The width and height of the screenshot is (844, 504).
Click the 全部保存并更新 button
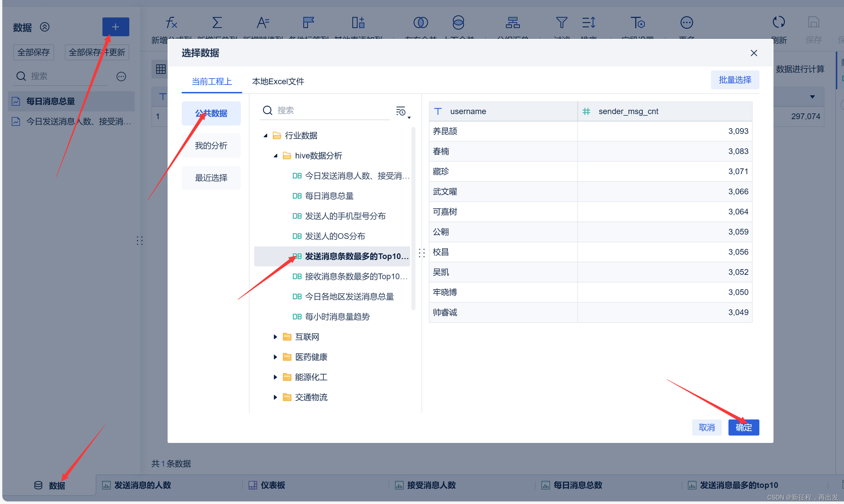(x=97, y=52)
